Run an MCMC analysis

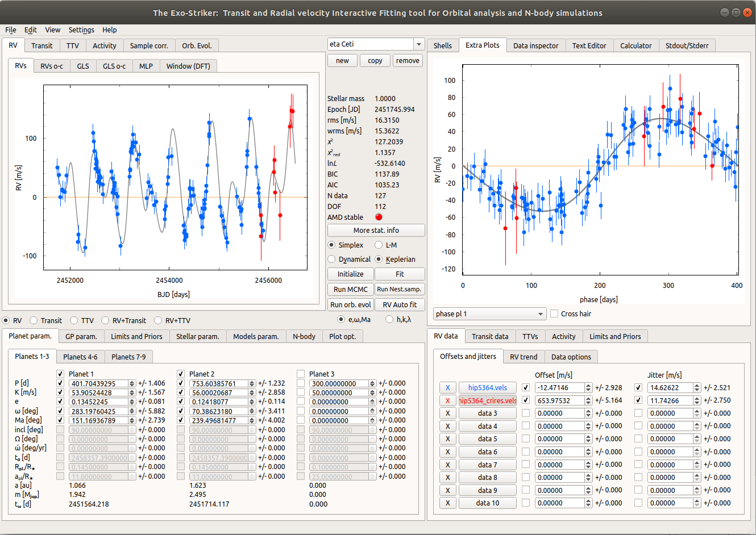click(x=350, y=289)
